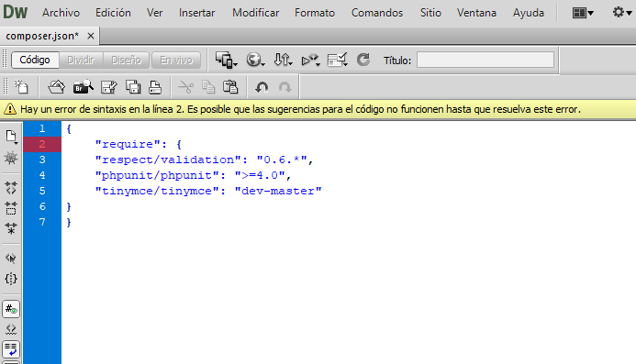This screenshot has width=636, height=364.
Task: Open documents icon in code sidebar
Action: 11,137
